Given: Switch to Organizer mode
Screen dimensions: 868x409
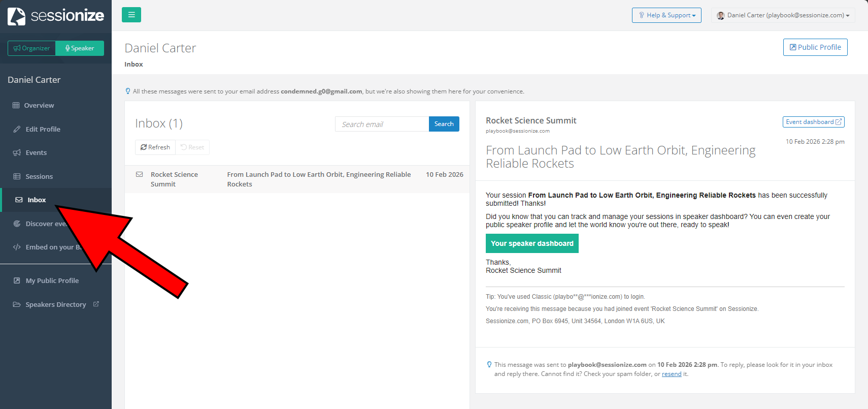Looking at the screenshot, I should coord(31,48).
